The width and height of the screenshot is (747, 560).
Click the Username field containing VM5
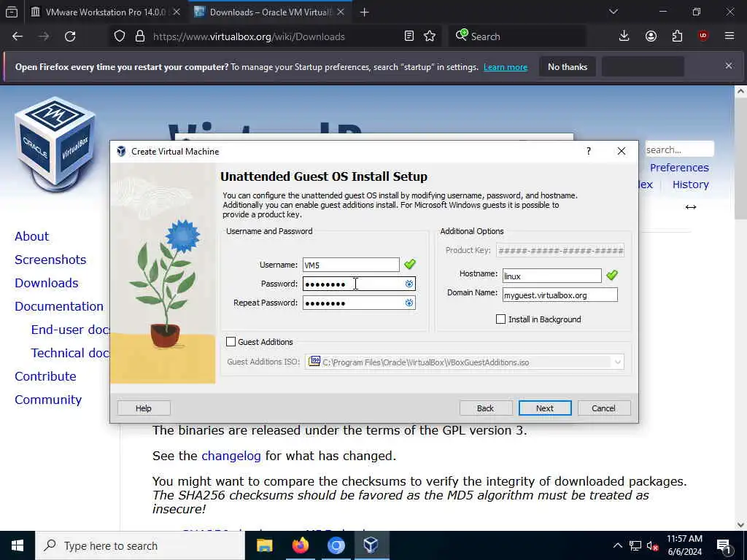point(351,265)
